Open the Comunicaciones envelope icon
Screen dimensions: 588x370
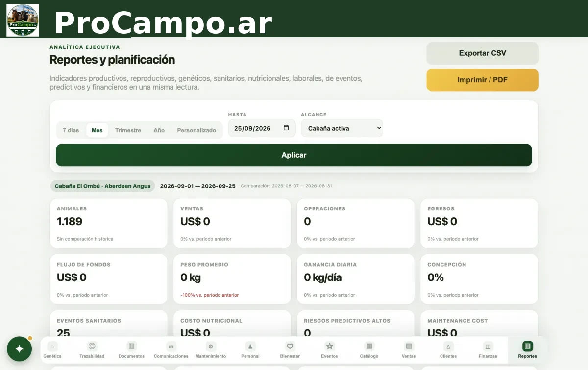171,346
